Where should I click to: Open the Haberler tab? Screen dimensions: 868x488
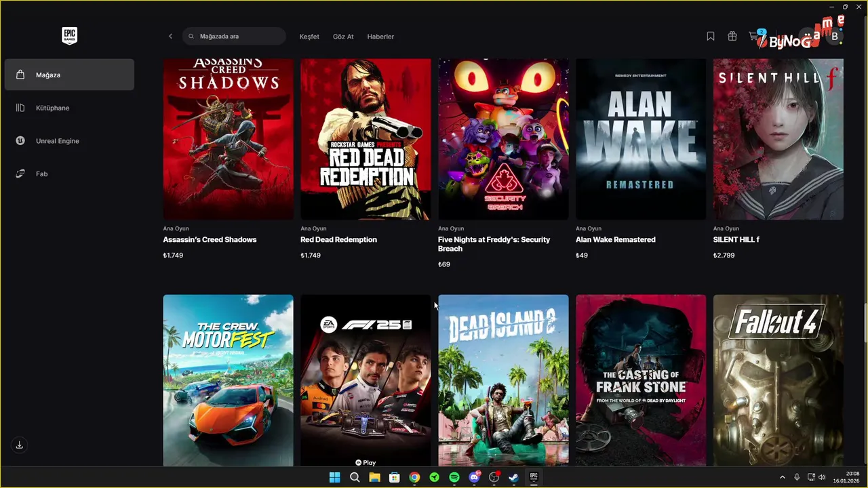point(380,37)
